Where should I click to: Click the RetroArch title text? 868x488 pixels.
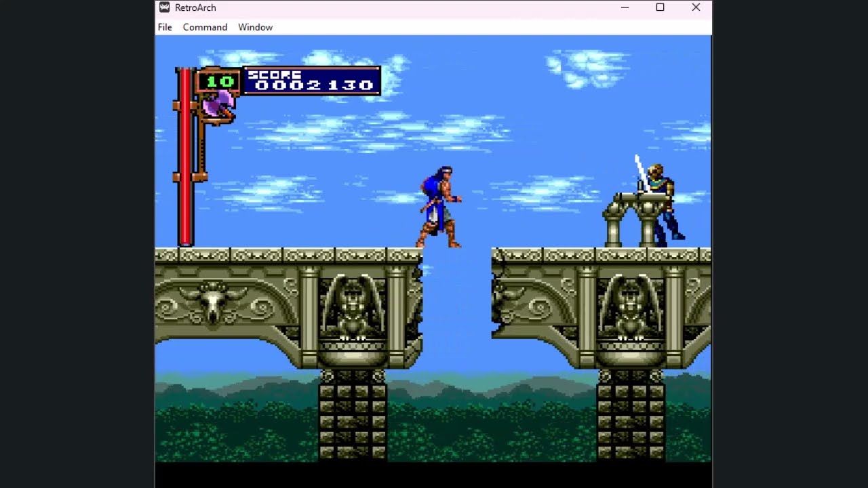195,7
